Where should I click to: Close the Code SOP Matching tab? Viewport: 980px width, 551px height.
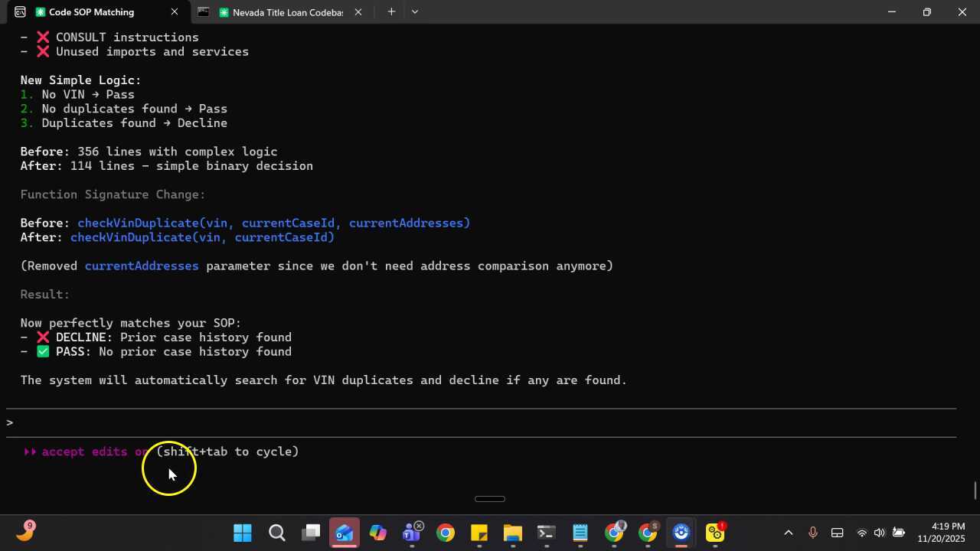pos(175,12)
